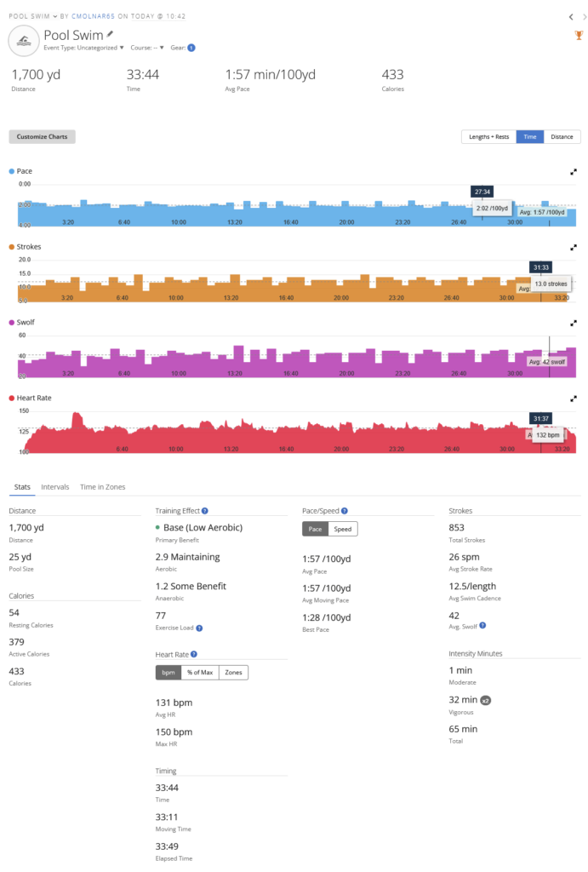This screenshot has height=872, width=588.
Task: Switch chart axis to Distance
Action: point(562,136)
